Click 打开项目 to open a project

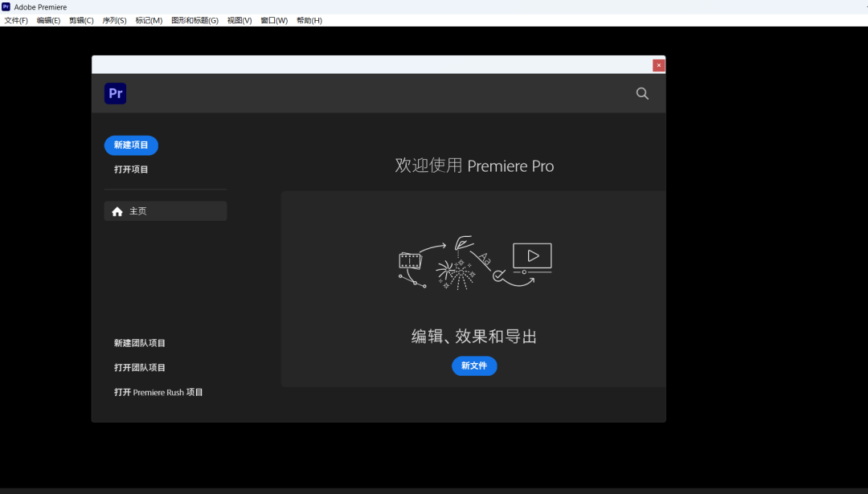(x=131, y=169)
